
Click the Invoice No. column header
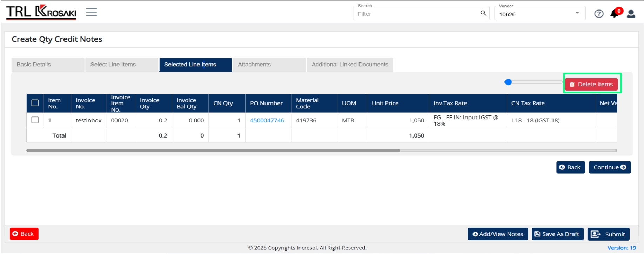(88, 103)
